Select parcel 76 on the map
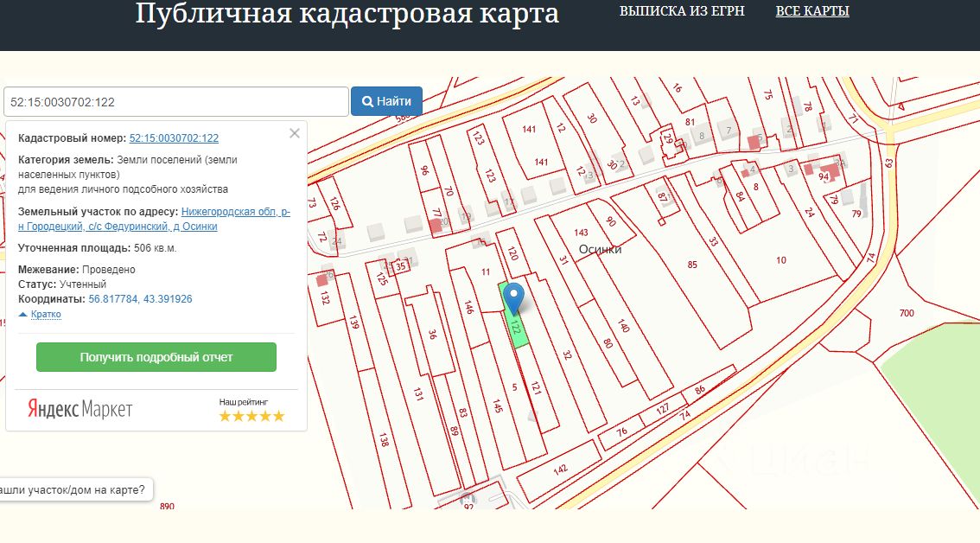 (x=621, y=431)
